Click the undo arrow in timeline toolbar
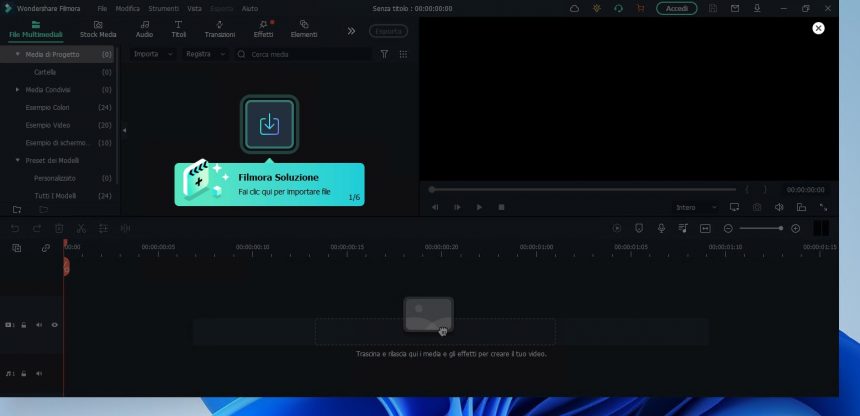860x416 pixels. click(x=15, y=228)
